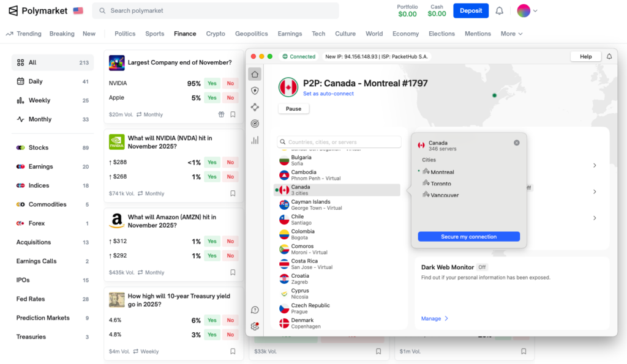Filter by Weekly in sidebar

53,100
